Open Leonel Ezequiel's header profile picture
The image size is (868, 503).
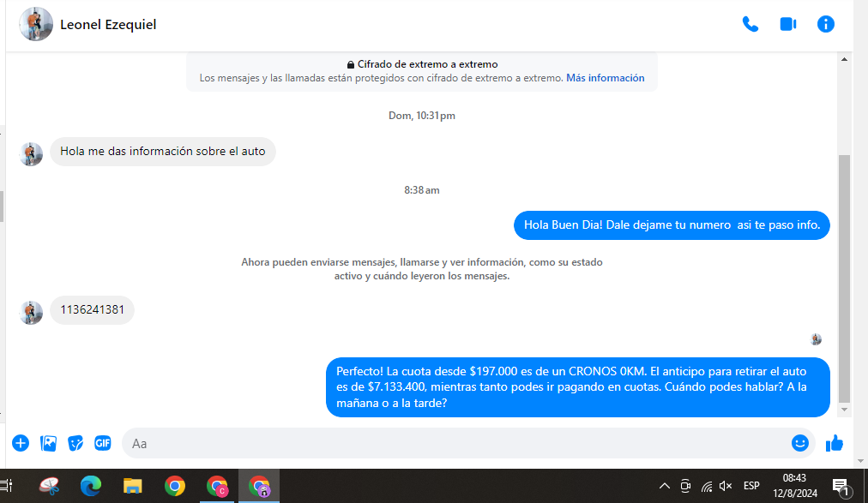pos(36,24)
